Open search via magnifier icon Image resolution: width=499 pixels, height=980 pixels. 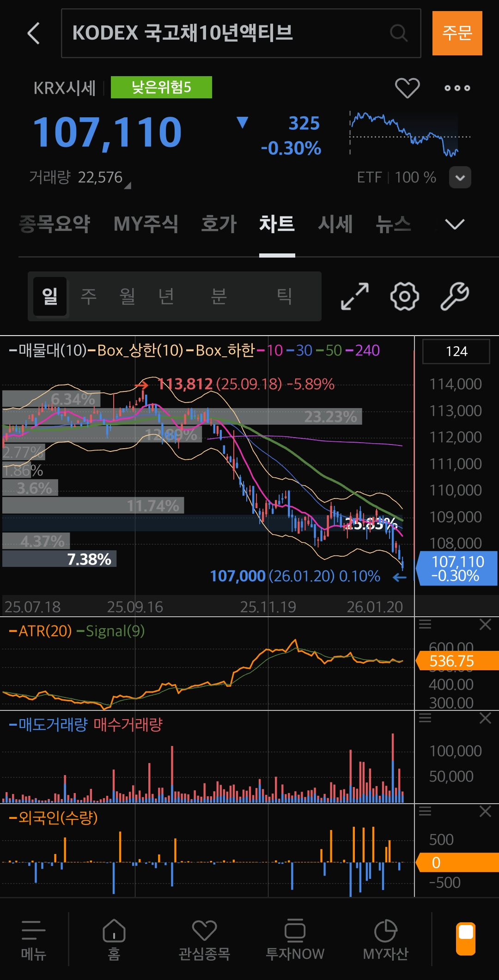398,33
